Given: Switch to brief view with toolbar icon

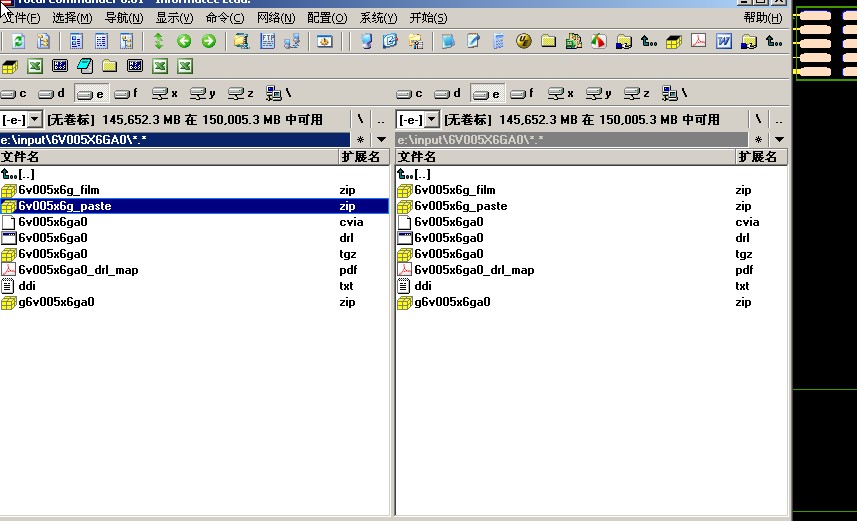Looking at the screenshot, I should pos(76,41).
